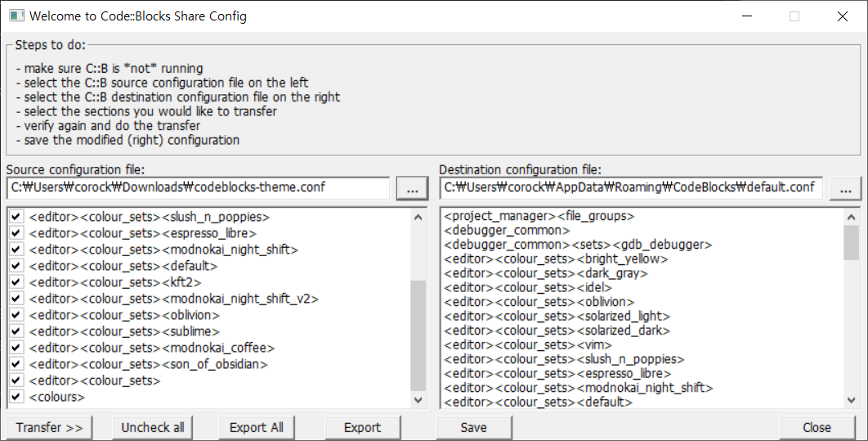
Task: Click the Export All button
Action: point(257,428)
